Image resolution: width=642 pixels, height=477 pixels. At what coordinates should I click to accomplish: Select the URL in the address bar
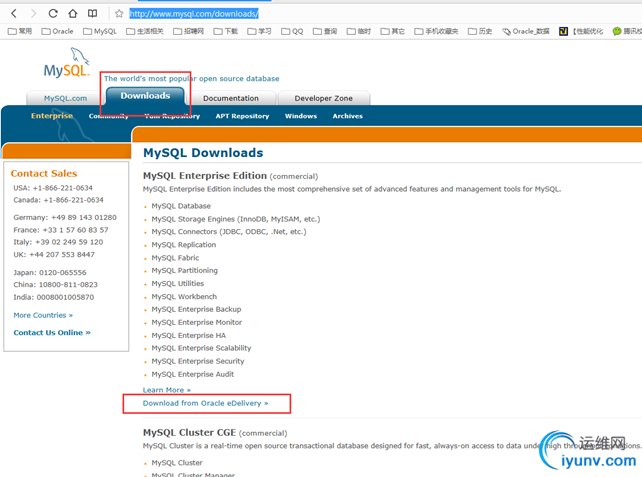[x=194, y=14]
